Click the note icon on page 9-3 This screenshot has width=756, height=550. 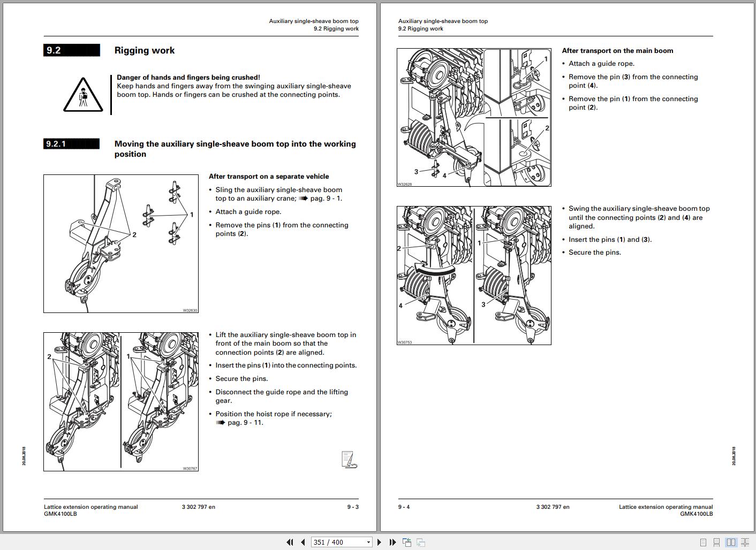[x=349, y=460]
